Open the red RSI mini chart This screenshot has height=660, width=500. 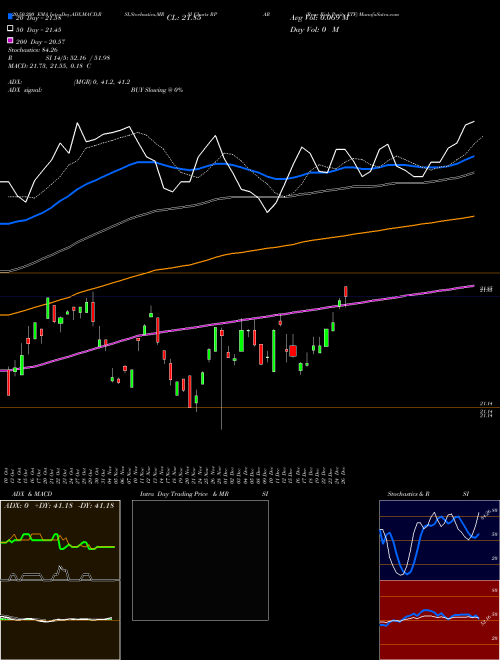439,620
